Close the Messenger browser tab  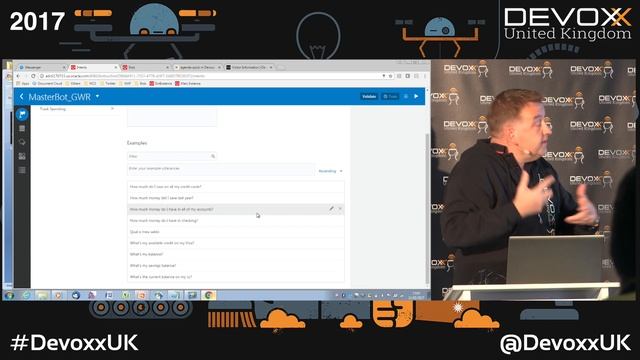coord(64,67)
